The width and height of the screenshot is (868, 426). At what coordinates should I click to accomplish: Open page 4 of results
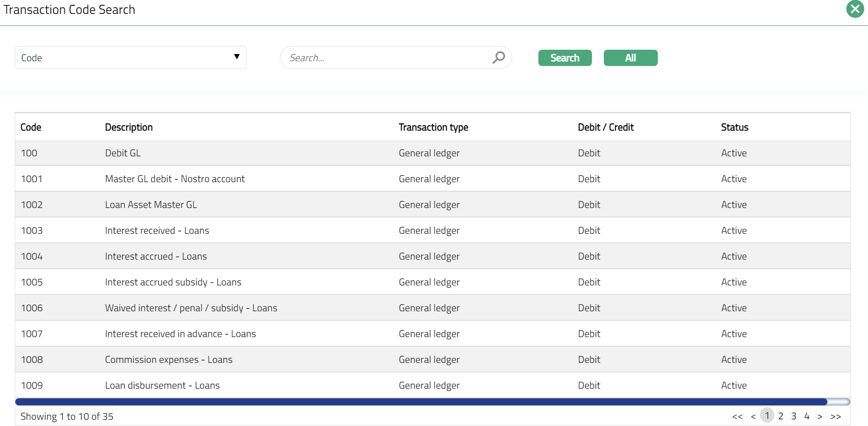point(807,416)
